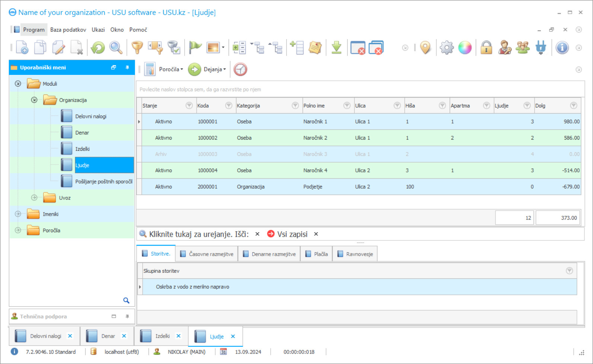Select the Naročnik 4 table row
The width and height of the screenshot is (593, 364).
point(359,170)
